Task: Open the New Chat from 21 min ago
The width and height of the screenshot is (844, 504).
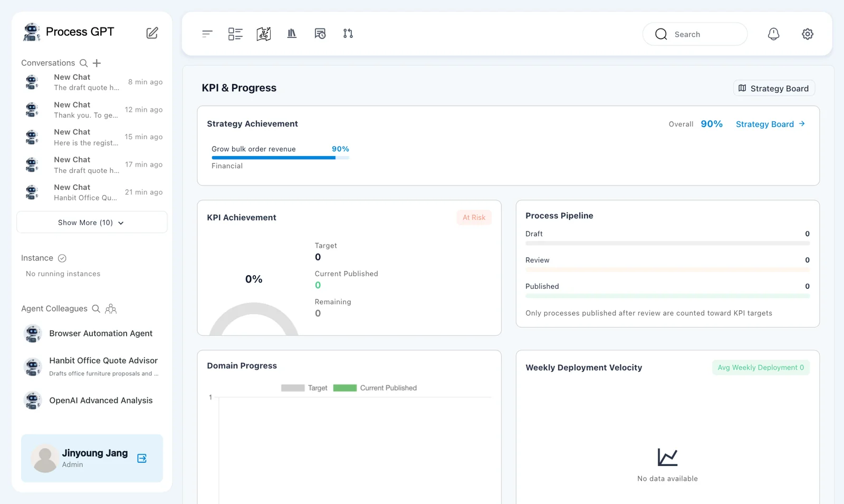Action: pyautogui.click(x=92, y=192)
